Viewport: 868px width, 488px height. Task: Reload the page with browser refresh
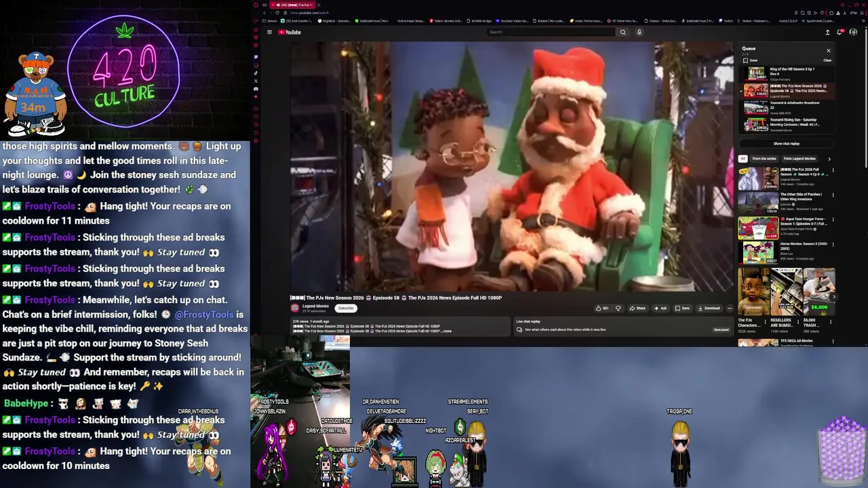click(277, 13)
